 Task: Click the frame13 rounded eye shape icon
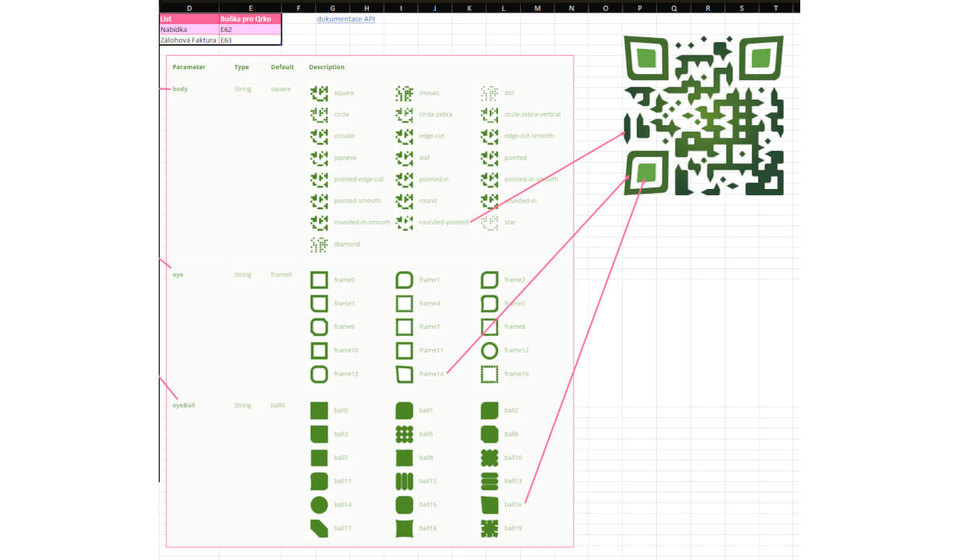[319, 374]
